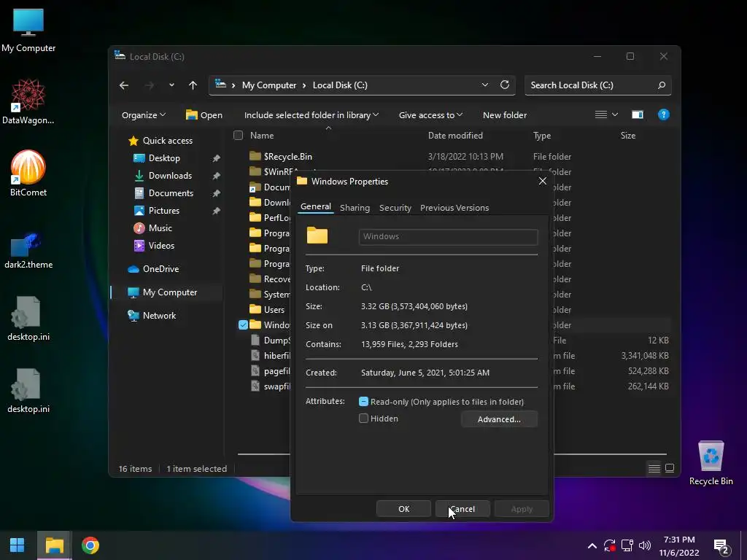Open volume control in tray

click(645, 545)
